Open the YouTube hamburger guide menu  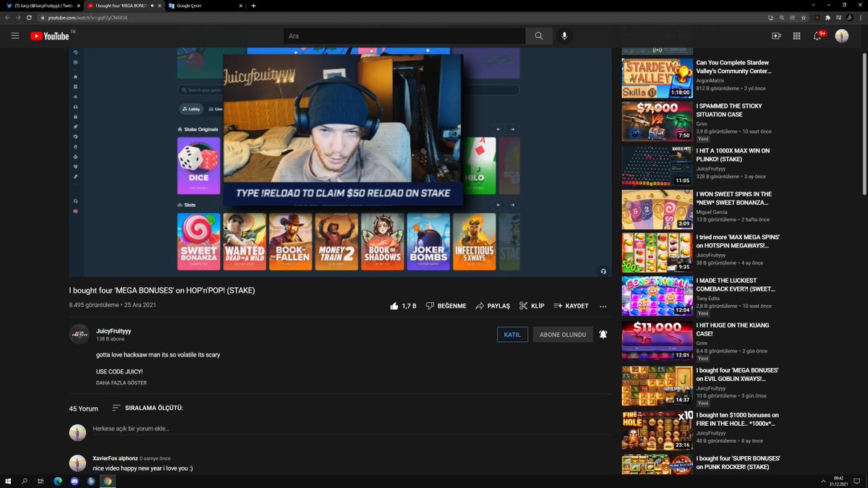[x=15, y=35]
